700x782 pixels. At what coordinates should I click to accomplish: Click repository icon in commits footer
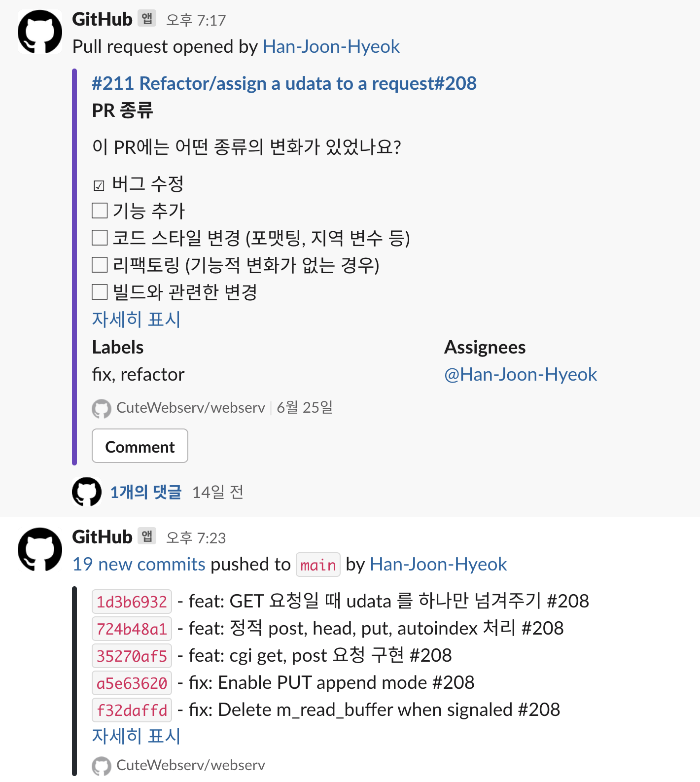pyautogui.click(x=102, y=766)
